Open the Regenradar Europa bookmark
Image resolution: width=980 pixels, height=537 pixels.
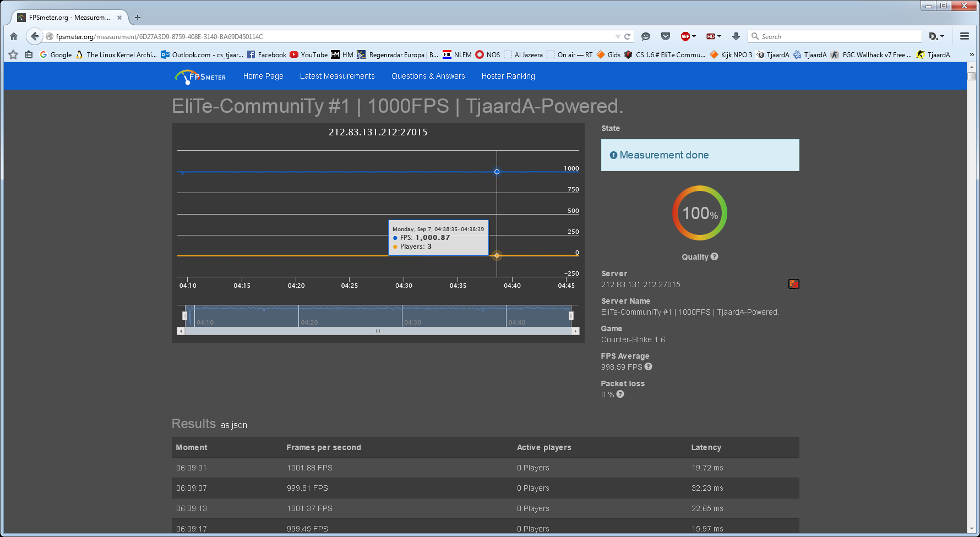pyautogui.click(x=398, y=54)
